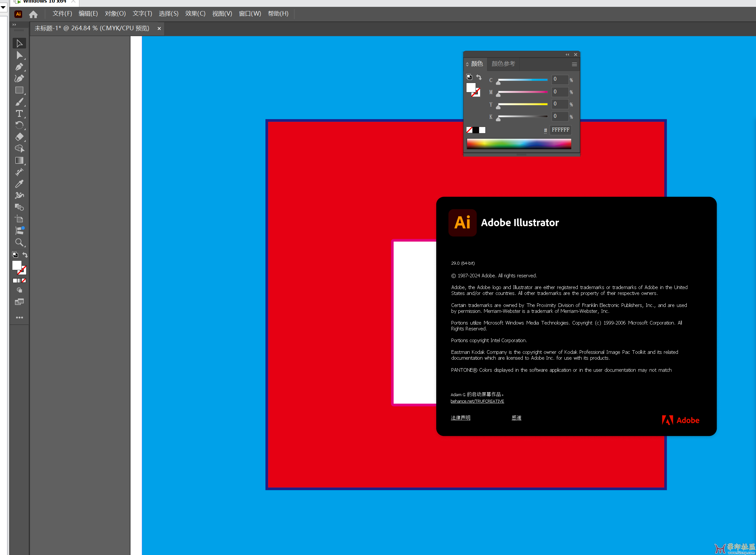Select the Eraser tool

click(19, 137)
